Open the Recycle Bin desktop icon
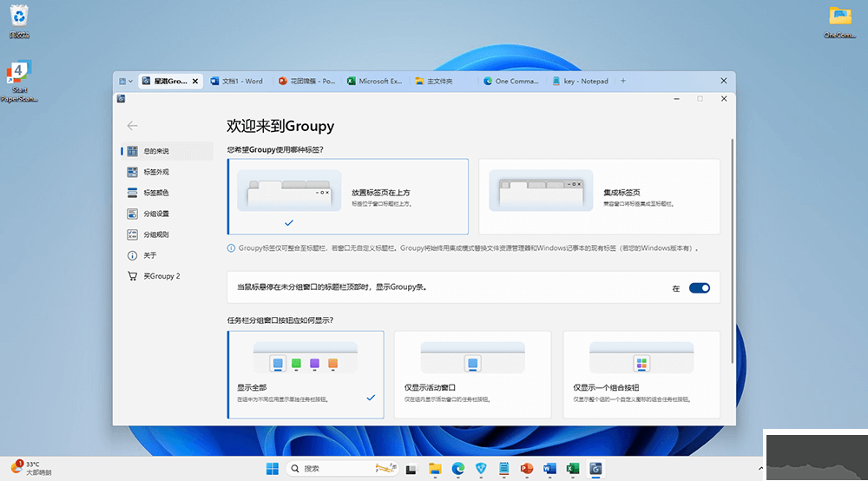This screenshot has height=481, width=868. click(19, 23)
